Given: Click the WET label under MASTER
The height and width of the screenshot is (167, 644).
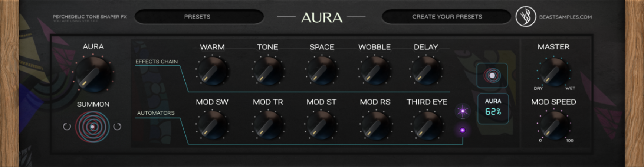Looking at the screenshot, I should coord(570,88).
